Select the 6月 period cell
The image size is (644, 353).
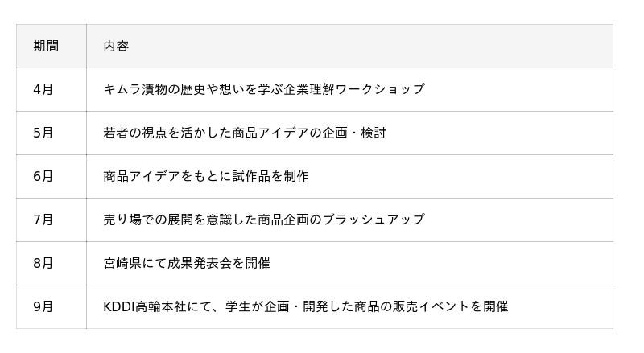(43, 177)
